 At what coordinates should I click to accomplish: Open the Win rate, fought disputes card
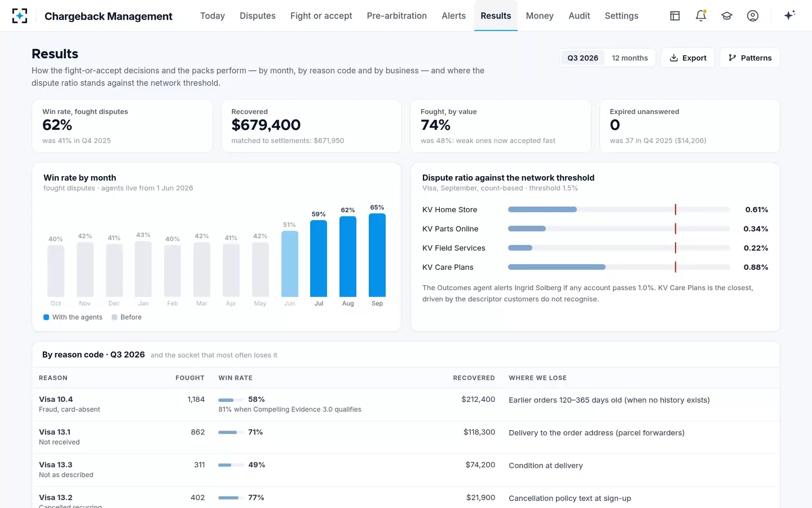click(x=122, y=126)
